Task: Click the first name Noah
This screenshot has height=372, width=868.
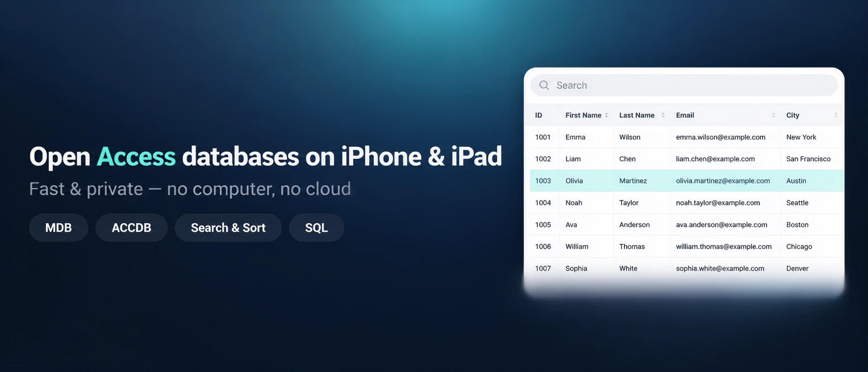Action: click(x=574, y=203)
